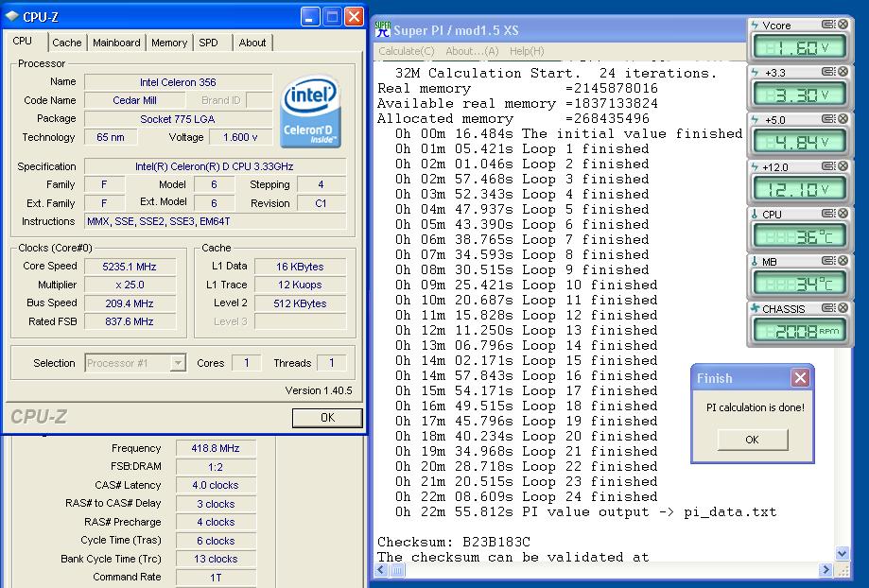
Task: Open the +12.0 monitor settings icon
Action: (x=828, y=165)
